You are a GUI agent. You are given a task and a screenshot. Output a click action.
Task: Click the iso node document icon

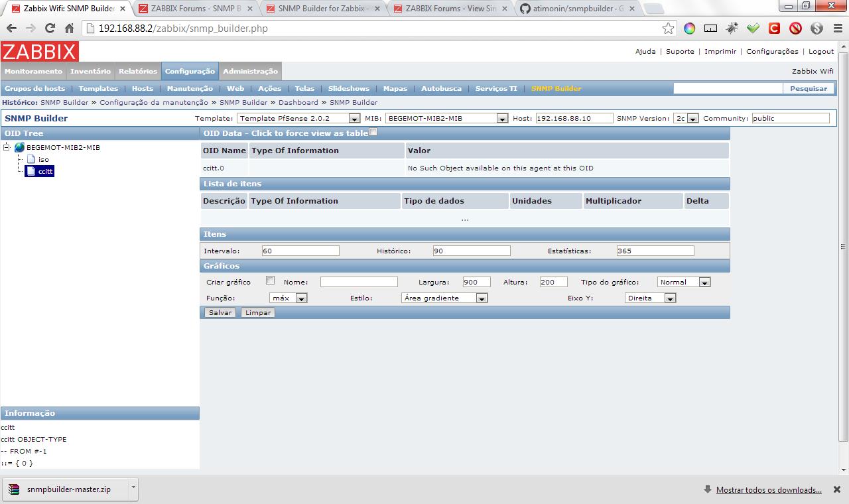pos(31,159)
